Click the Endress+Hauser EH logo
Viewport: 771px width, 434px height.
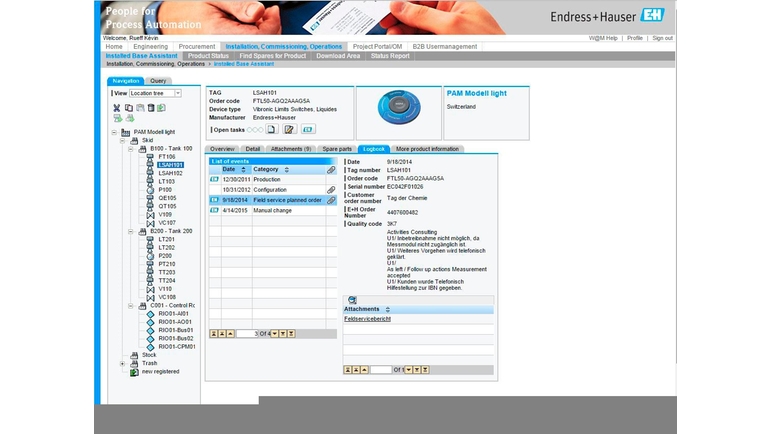652,15
